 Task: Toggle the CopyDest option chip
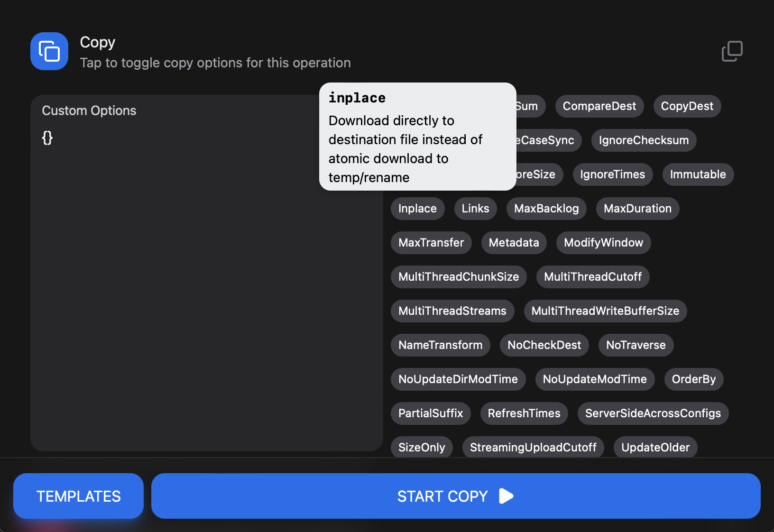click(x=687, y=106)
